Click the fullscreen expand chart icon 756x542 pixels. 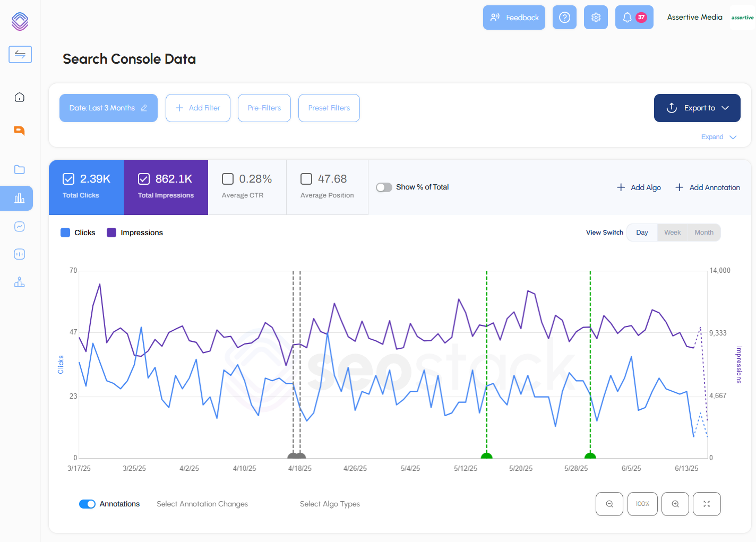pos(707,504)
